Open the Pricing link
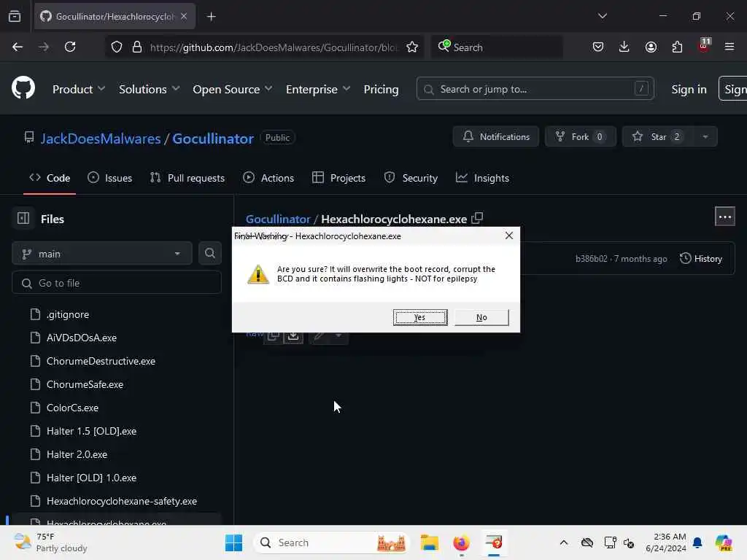Screen dimensions: 747x560 click(381, 89)
